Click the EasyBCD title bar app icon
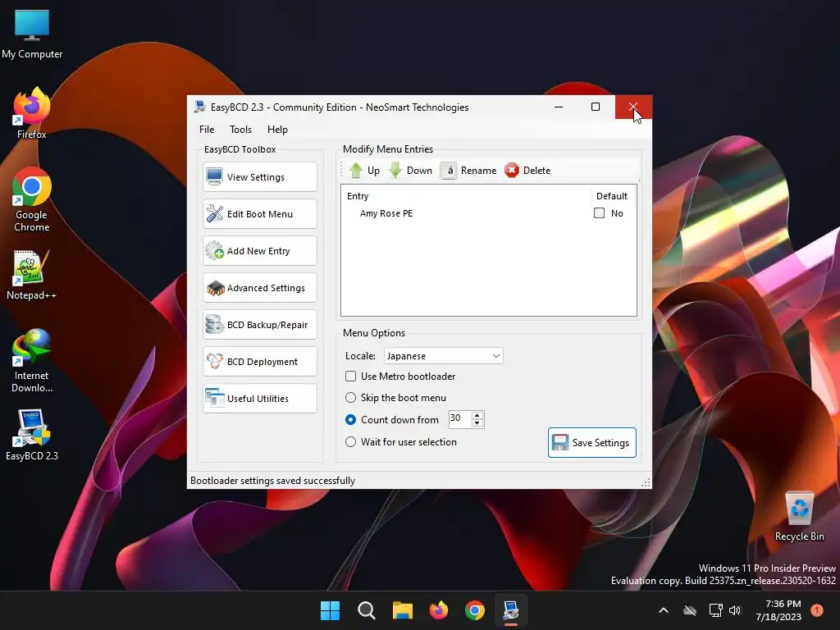840x630 pixels. tap(200, 107)
